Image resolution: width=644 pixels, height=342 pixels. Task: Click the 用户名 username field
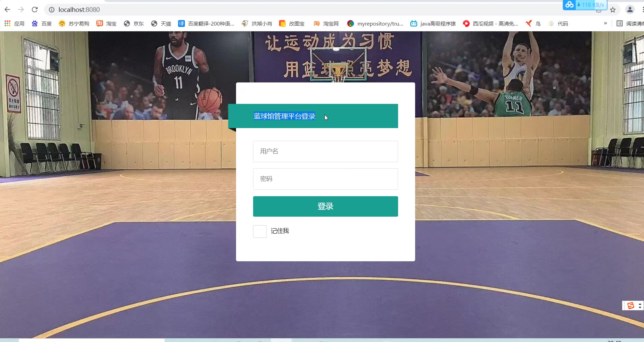(325, 151)
